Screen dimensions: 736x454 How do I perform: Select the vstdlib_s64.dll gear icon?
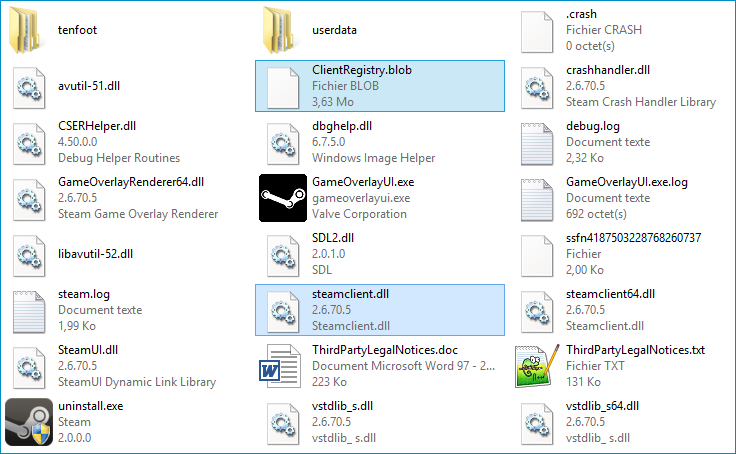point(537,424)
